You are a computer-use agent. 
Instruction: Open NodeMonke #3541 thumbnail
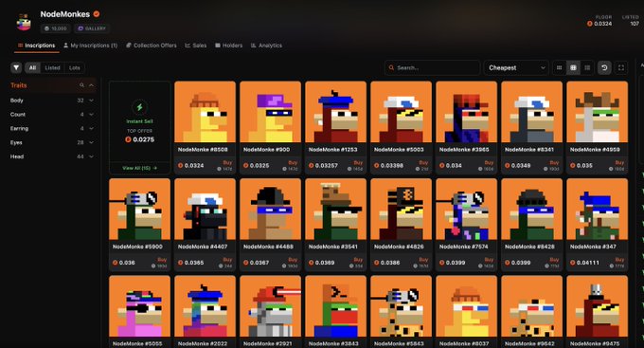click(x=335, y=209)
